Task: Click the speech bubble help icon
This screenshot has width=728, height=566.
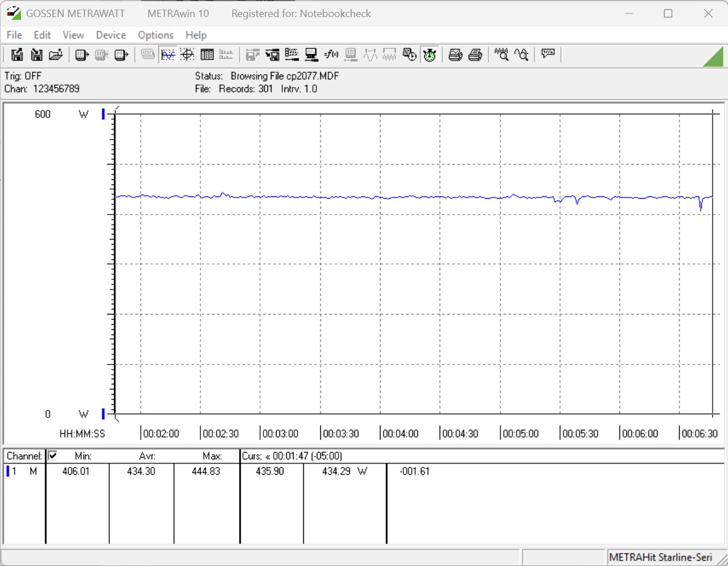Action: 548,54
